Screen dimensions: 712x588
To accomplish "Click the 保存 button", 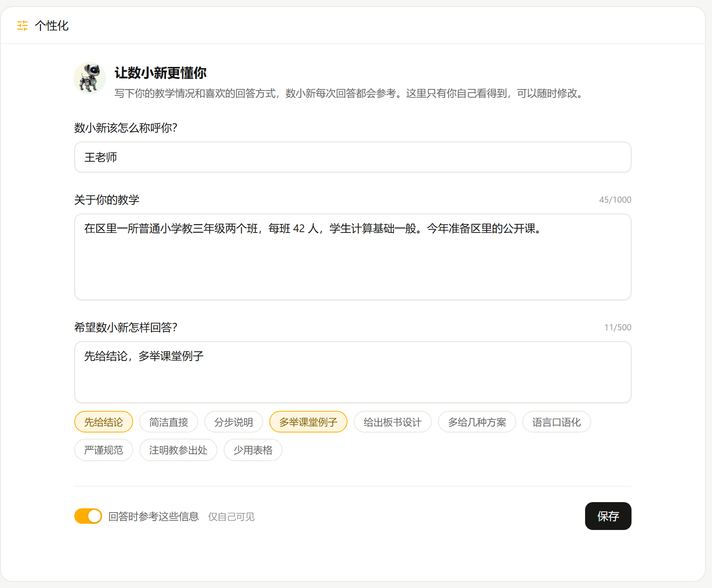I will point(608,516).
